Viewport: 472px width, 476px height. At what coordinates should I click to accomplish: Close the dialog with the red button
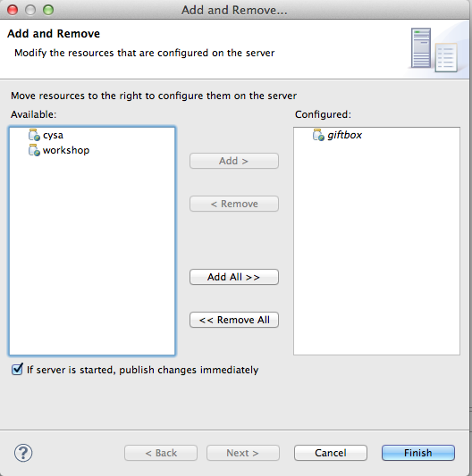[13, 10]
